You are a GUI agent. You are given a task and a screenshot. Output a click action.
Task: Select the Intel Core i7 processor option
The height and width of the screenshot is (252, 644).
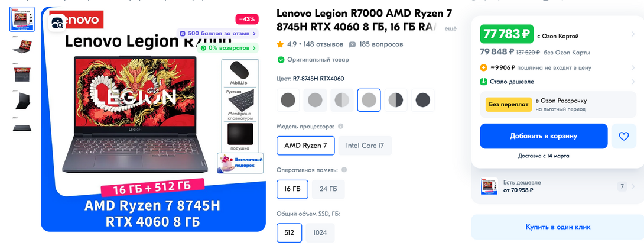pos(365,146)
